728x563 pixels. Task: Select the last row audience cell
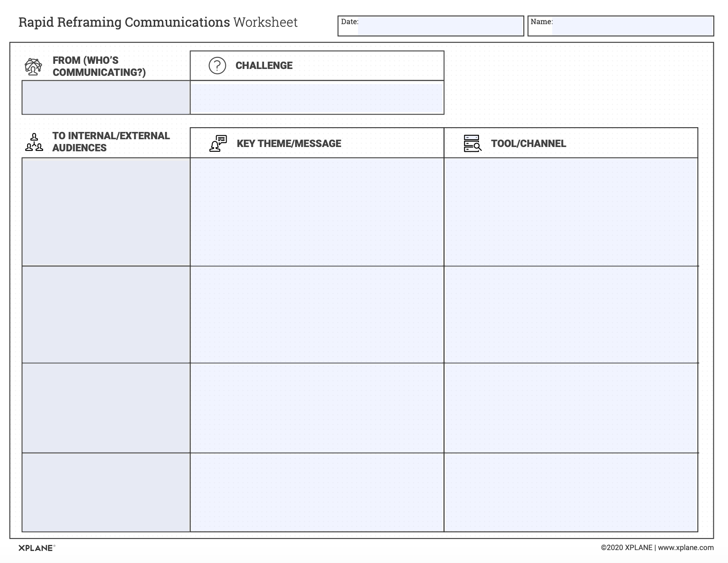point(106,492)
